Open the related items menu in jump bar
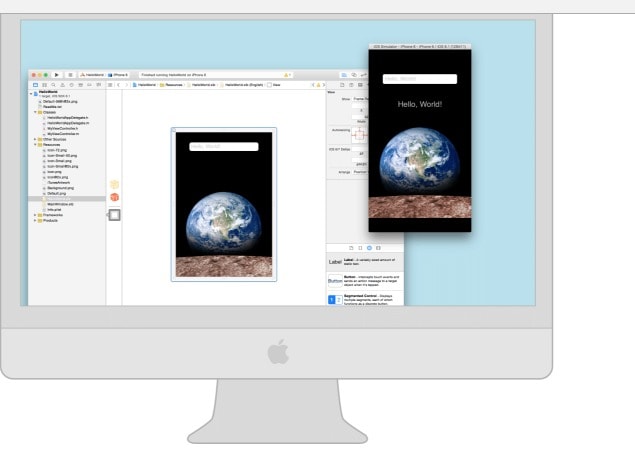Viewport: 635px width, 452px height. 110,85
